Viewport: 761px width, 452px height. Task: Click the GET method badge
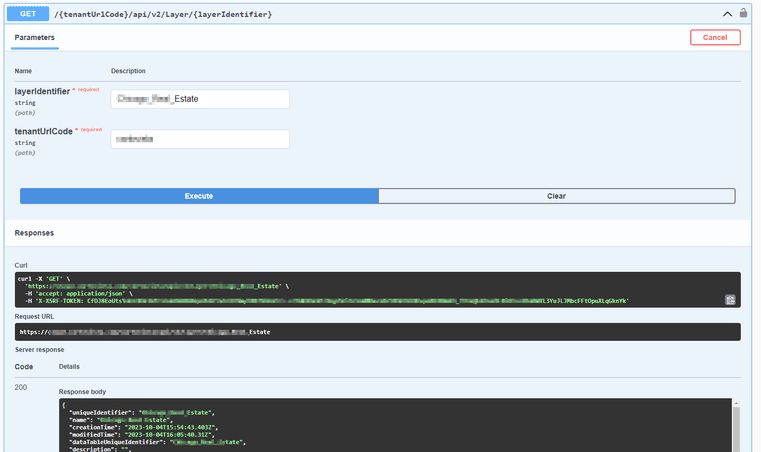pos(28,14)
